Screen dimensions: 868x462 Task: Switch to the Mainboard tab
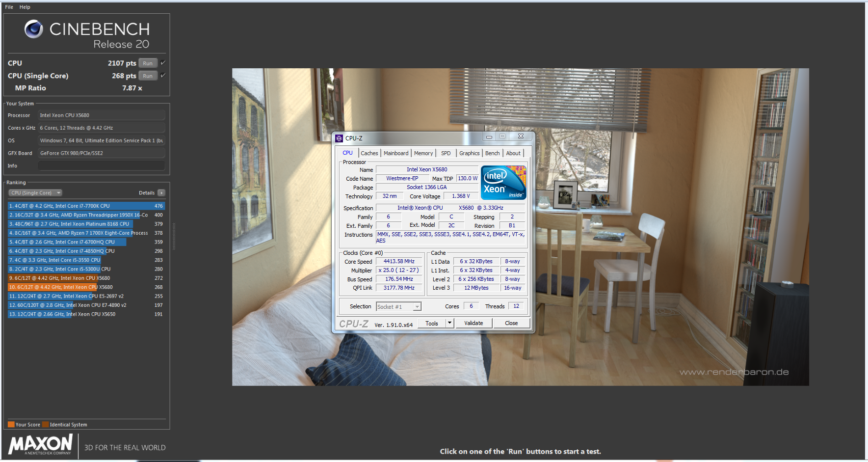tap(396, 153)
